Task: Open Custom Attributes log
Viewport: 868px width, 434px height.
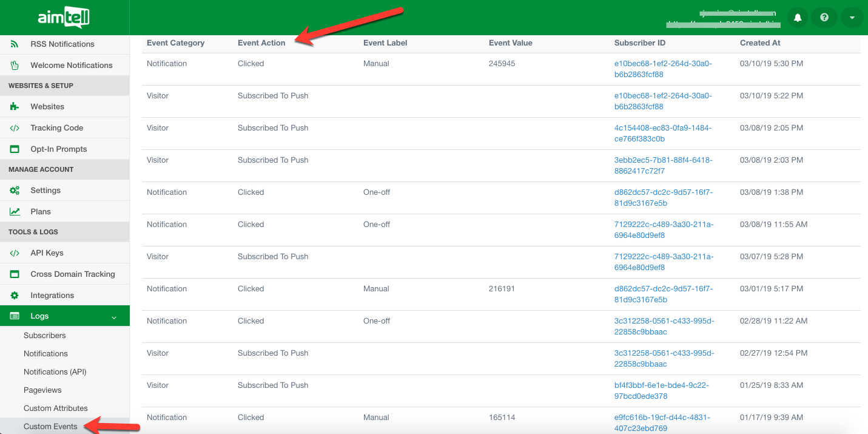Action: [55, 409]
